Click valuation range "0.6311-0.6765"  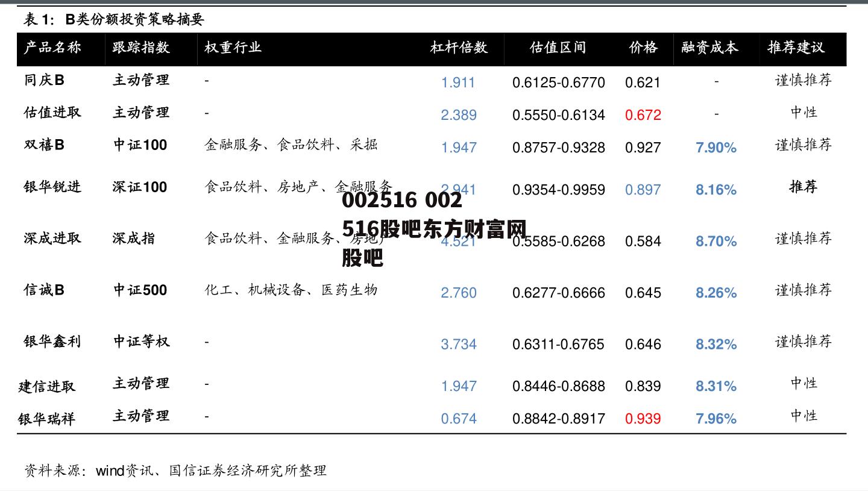(559, 344)
